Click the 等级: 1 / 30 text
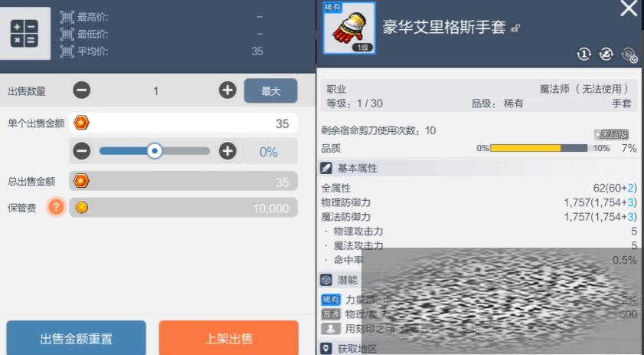The image size is (644, 355). [x=355, y=104]
